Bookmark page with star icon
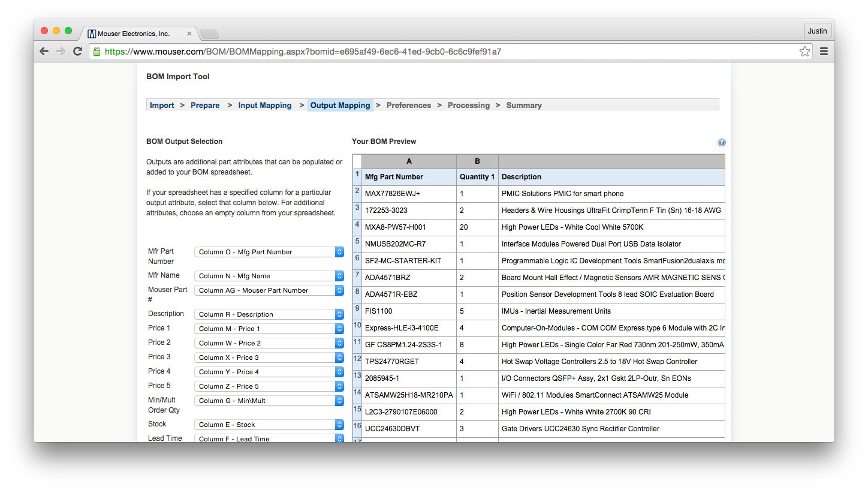868x490 pixels. [x=804, y=52]
